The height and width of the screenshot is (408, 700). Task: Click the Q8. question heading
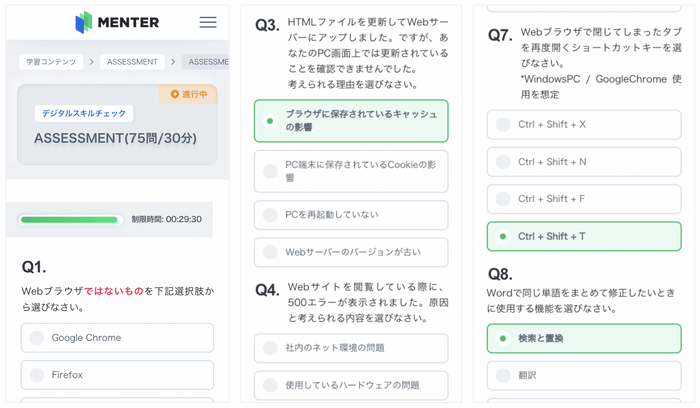coord(500,274)
